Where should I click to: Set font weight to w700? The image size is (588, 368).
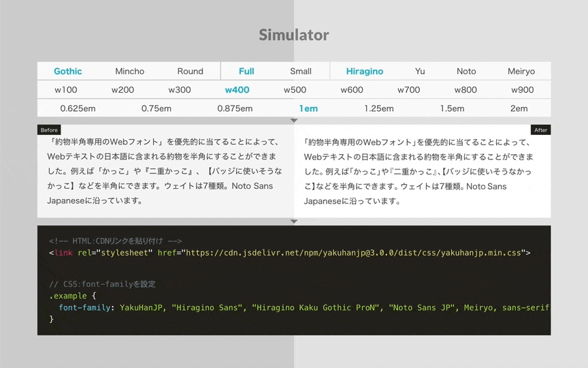(409, 90)
